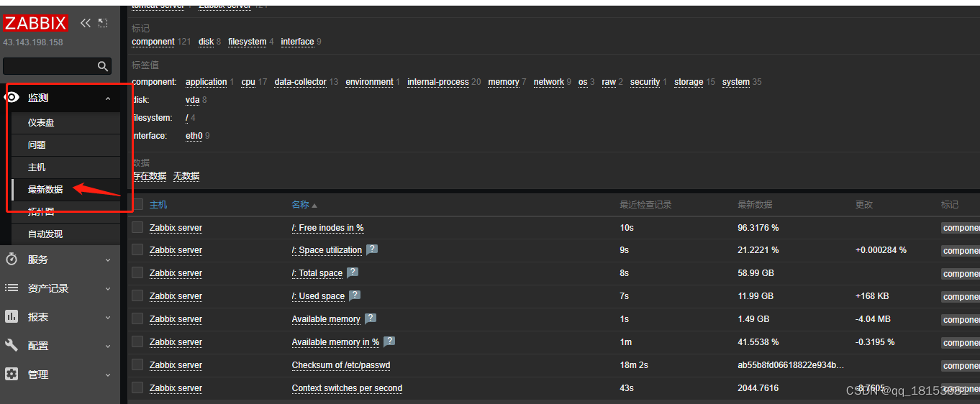Collapse the 监测 menu chevron
The image size is (980, 404).
pyautogui.click(x=108, y=98)
